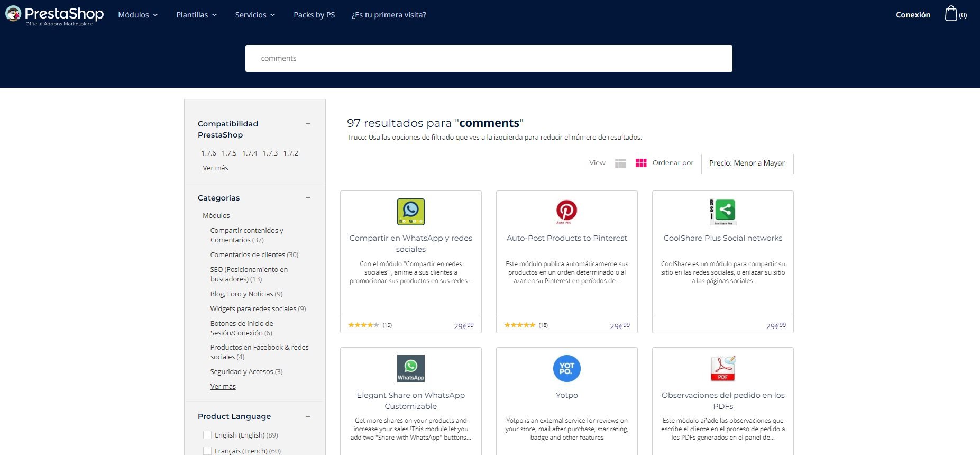The image size is (980, 455).
Task: Click Ver más under compatibility versions
Action: pyautogui.click(x=215, y=168)
